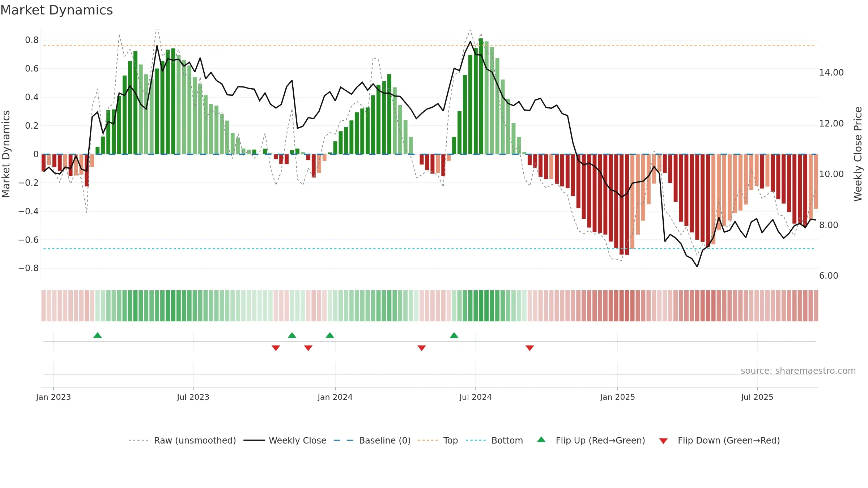Click the green flip-up marker just before Jan 2024
The width and height of the screenshot is (868, 488).
330,335
